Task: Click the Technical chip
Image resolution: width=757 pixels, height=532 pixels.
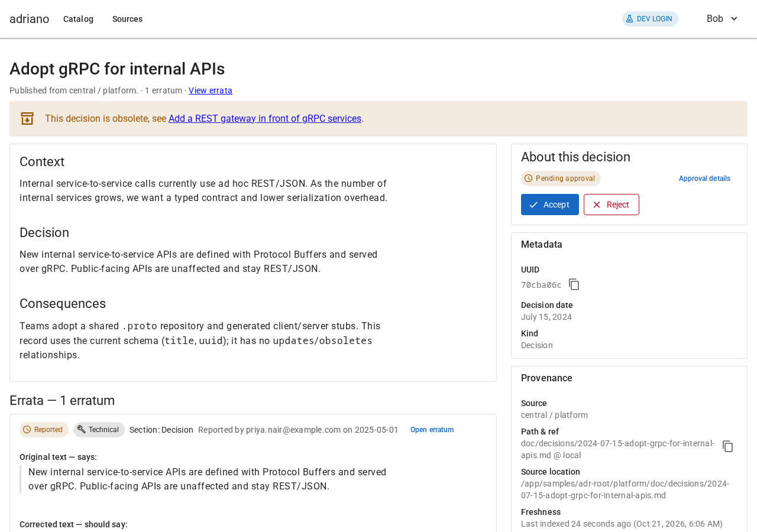Action: click(99, 430)
